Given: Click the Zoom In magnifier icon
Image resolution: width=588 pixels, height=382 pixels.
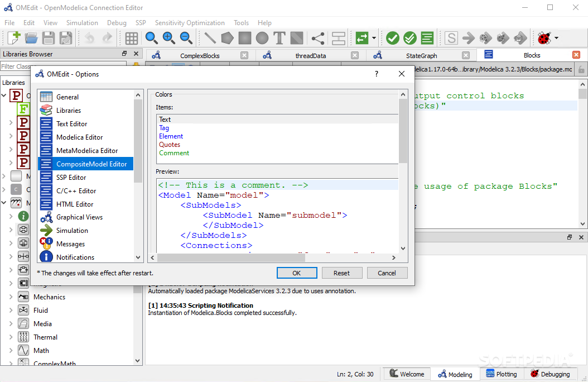Looking at the screenshot, I should coord(168,38).
